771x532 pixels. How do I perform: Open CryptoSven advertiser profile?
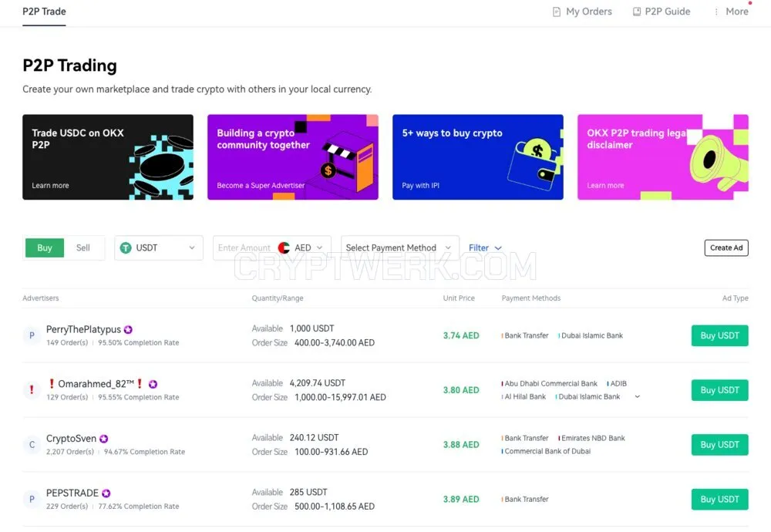[x=71, y=439]
